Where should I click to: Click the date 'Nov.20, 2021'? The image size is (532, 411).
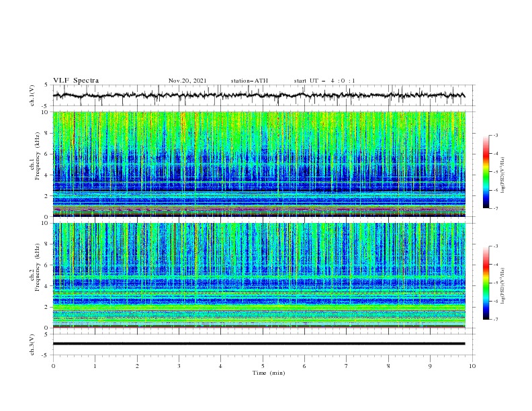187,81
